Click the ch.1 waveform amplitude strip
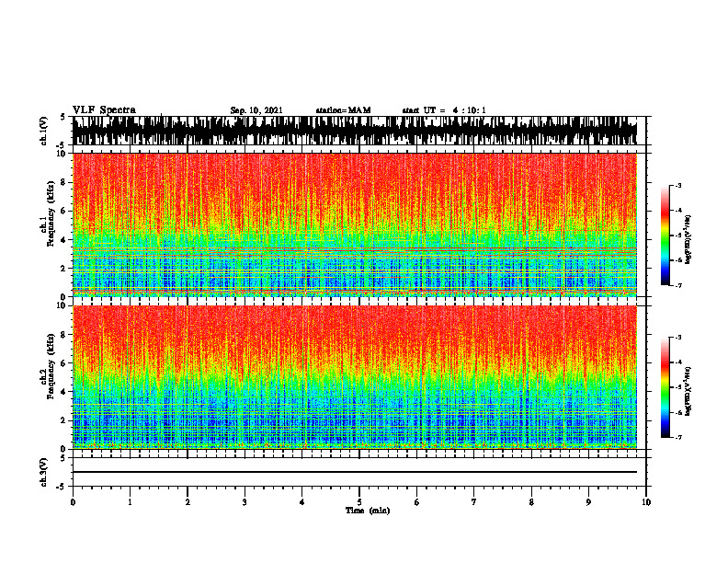The height and width of the screenshot is (563, 728). (354, 131)
